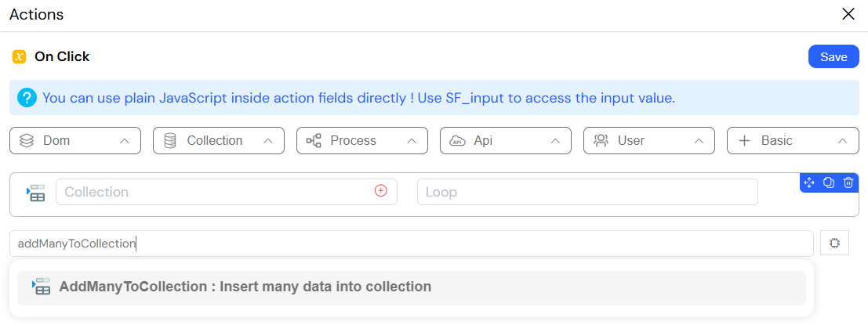This screenshot has height=325, width=868.
Task: Open the User actions dropdown
Action: 648,140
